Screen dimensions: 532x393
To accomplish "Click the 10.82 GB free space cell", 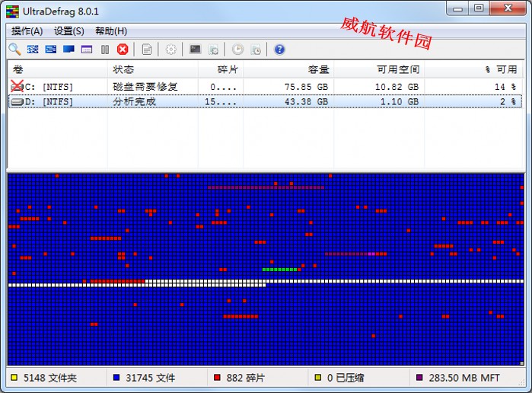I will click(397, 87).
